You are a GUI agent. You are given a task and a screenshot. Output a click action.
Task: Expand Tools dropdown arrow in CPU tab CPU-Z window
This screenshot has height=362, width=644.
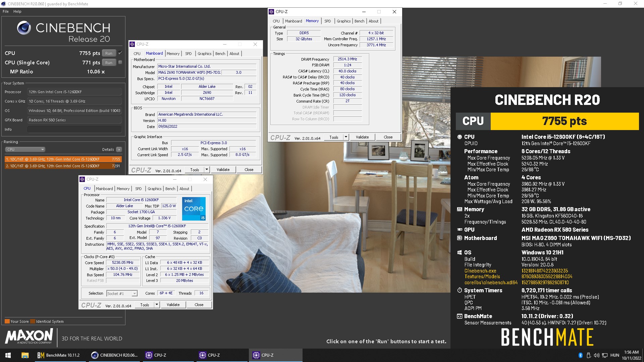click(157, 305)
